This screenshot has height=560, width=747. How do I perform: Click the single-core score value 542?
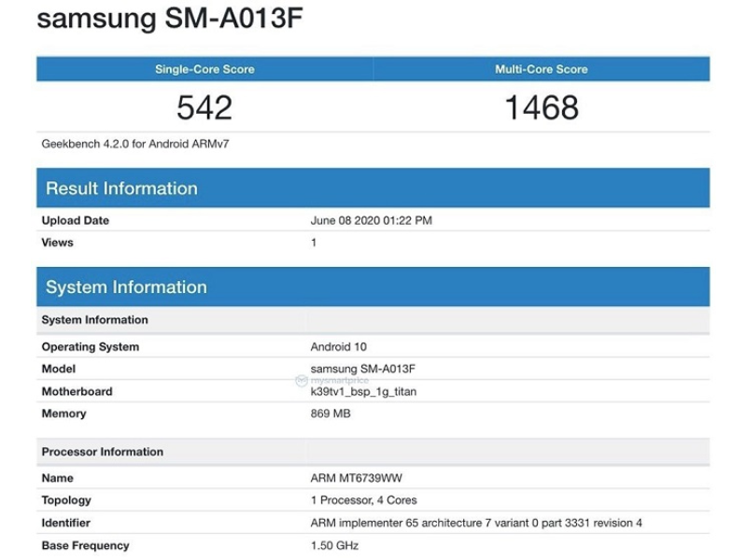click(204, 107)
